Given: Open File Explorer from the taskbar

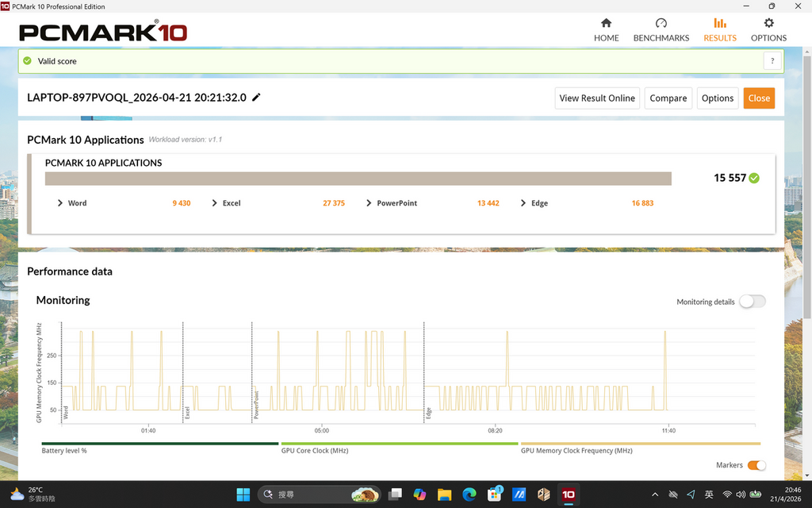Looking at the screenshot, I should point(444,495).
